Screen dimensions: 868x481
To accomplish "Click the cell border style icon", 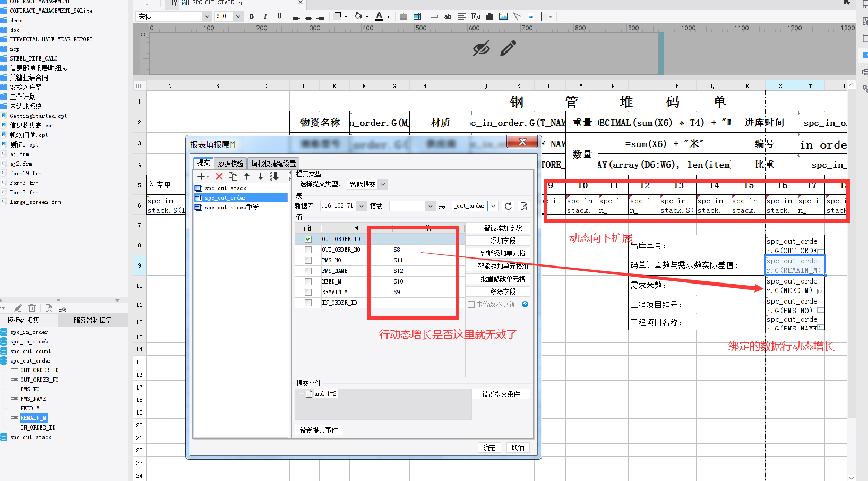I will (337, 16).
